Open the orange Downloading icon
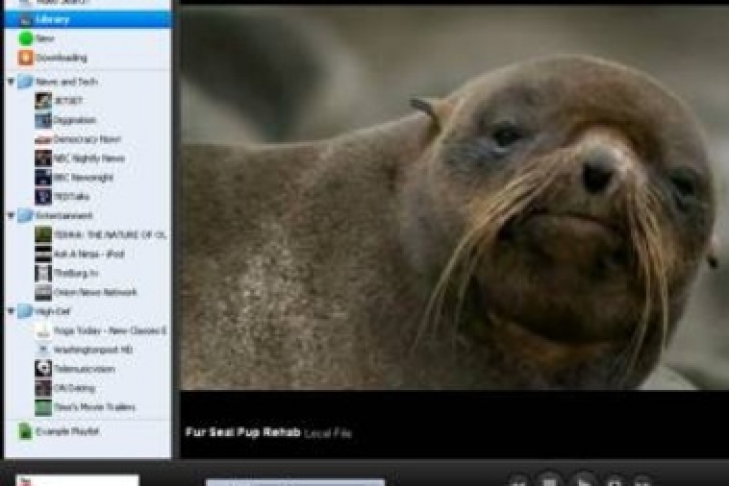729x486 pixels. point(26,58)
